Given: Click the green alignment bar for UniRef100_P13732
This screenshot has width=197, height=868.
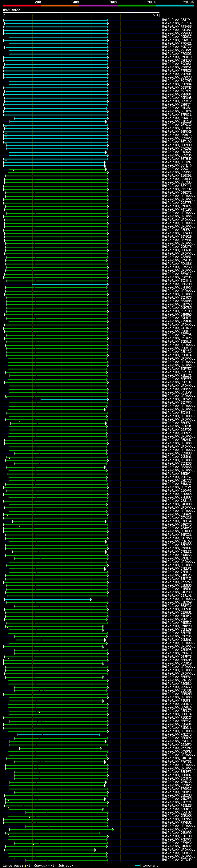Looking at the screenshot, I should [56, 189].
